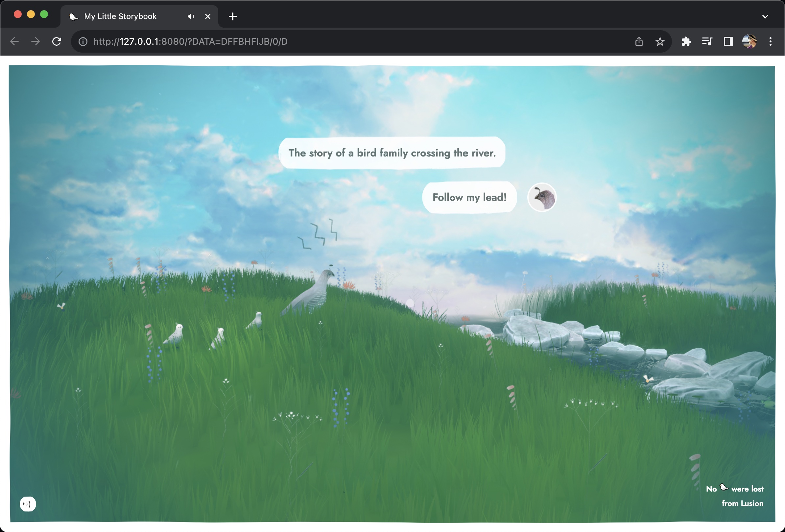This screenshot has width=785, height=532.
Task: Toggle the sound button in the storybook
Action: 28,504
